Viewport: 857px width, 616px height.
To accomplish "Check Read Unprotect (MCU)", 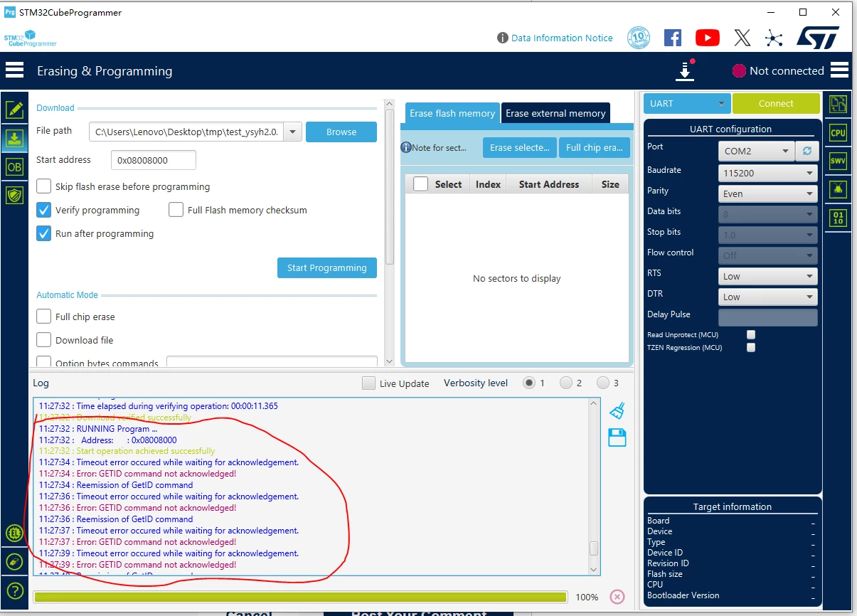I will click(x=751, y=334).
